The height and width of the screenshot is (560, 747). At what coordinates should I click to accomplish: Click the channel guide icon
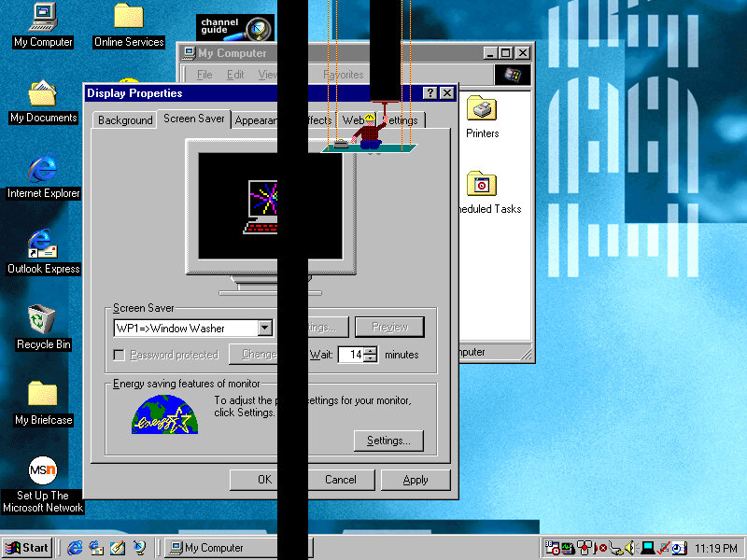click(235, 28)
